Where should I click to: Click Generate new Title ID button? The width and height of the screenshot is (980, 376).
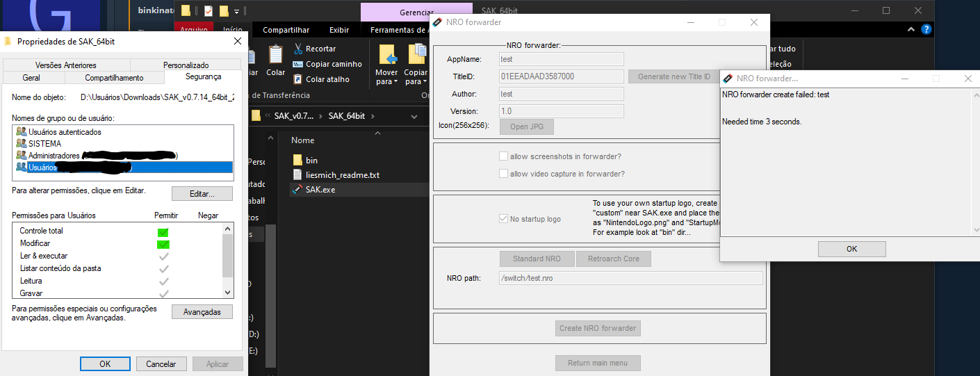click(x=674, y=76)
